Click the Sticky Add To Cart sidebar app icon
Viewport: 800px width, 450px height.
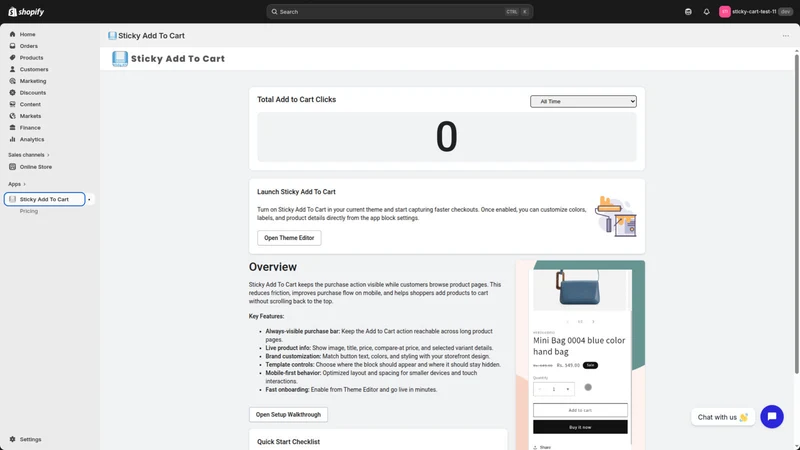(12, 199)
